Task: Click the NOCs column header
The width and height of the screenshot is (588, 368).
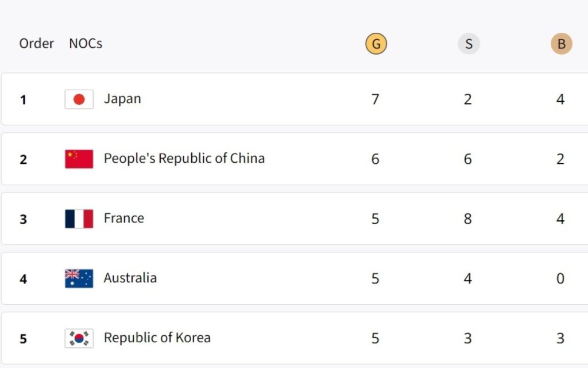Action: [86, 44]
